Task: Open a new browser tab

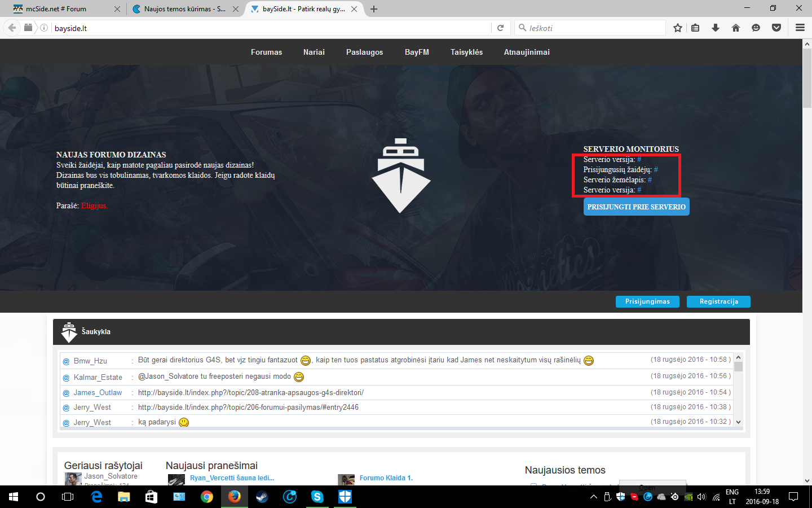Action: tap(374, 9)
